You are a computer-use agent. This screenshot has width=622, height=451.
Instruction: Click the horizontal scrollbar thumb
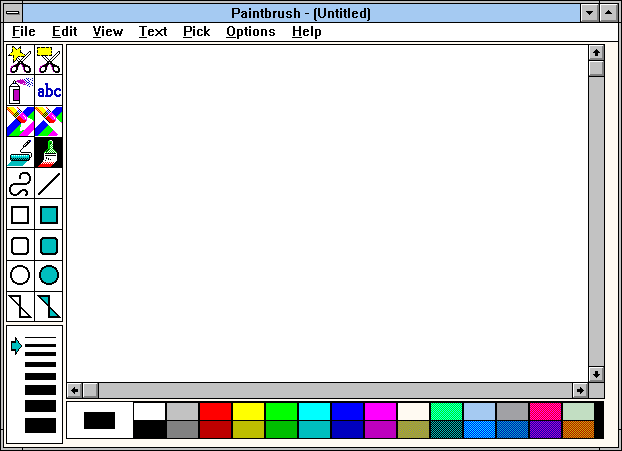coord(90,390)
